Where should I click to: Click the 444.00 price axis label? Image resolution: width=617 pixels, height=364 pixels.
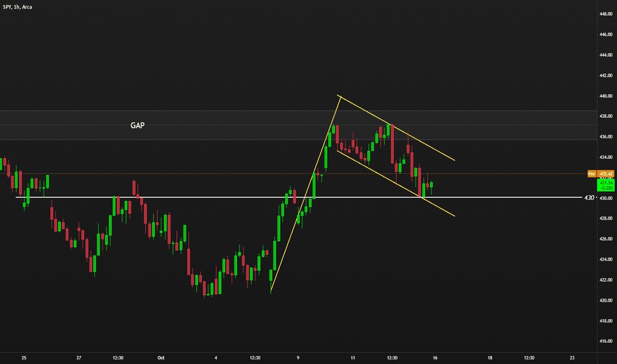(x=606, y=55)
